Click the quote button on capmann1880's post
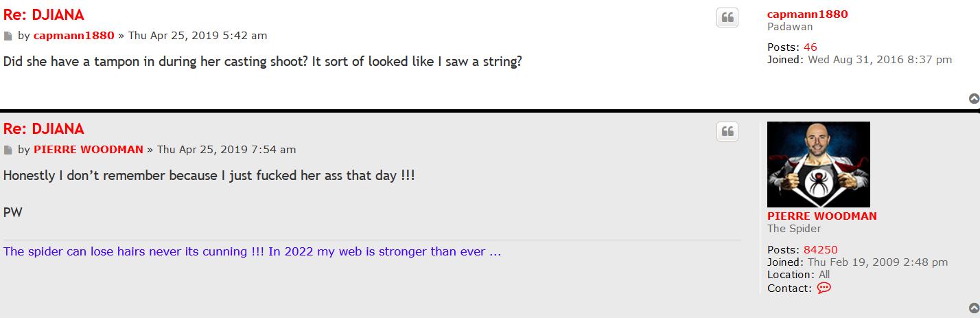The image size is (980, 318). click(x=727, y=18)
